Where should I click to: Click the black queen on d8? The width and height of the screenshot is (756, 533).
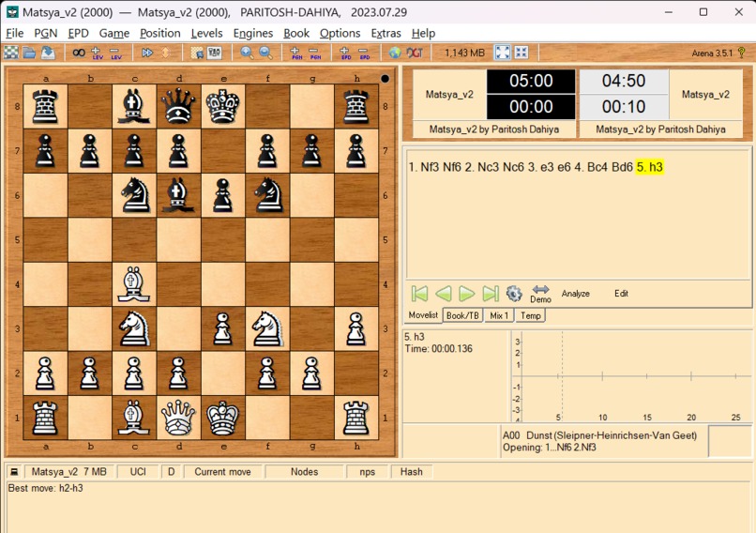[x=178, y=106]
